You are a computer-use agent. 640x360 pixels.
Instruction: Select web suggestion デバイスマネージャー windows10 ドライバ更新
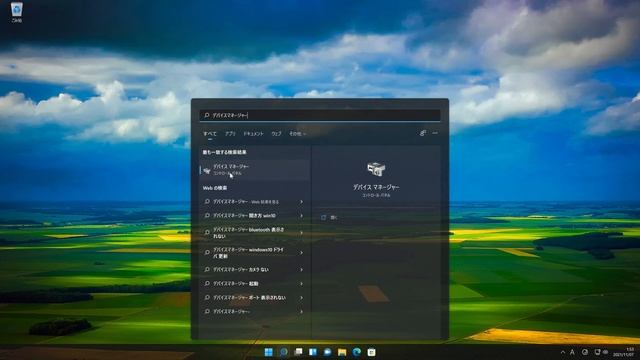pyautogui.click(x=255, y=253)
